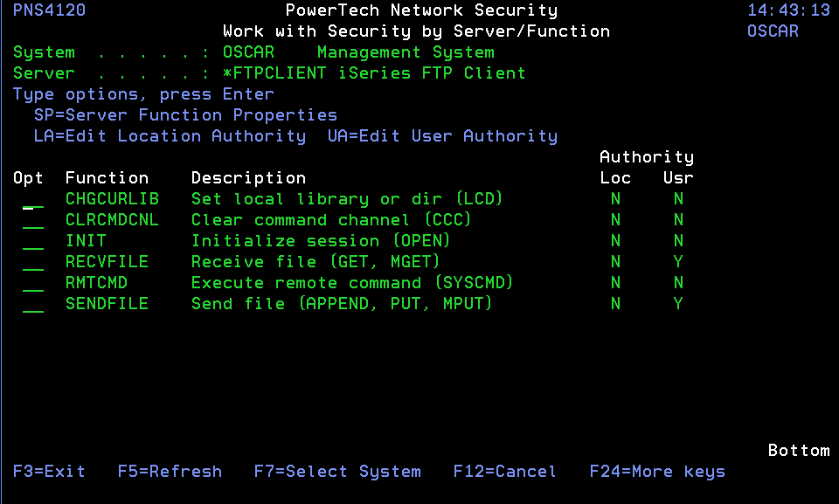The width and height of the screenshot is (839, 504).
Task: Click the Opt field for SENDFILE
Action: coord(33,305)
